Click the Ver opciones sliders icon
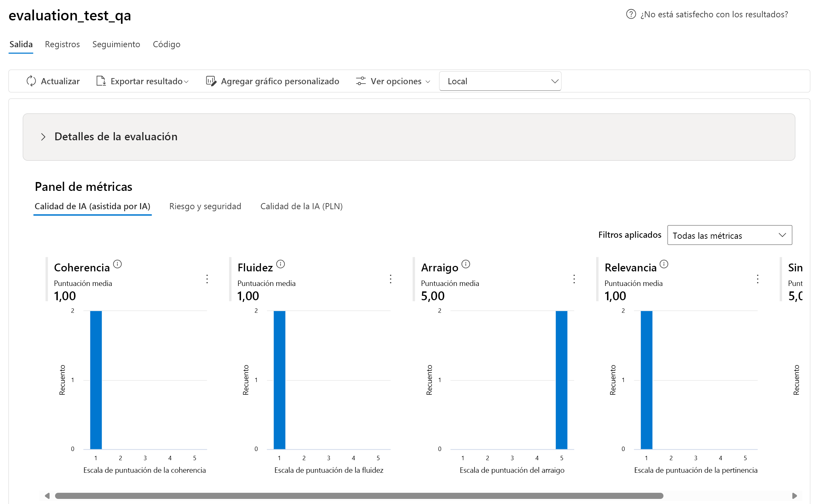The width and height of the screenshot is (813, 504). [361, 81]
